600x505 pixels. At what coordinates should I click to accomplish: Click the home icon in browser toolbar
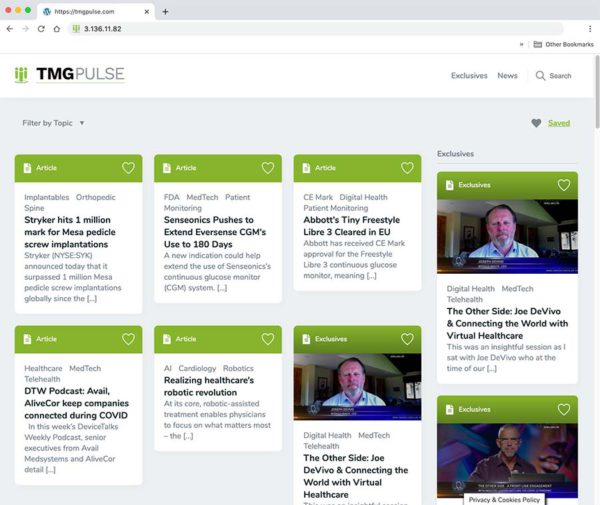57,29
